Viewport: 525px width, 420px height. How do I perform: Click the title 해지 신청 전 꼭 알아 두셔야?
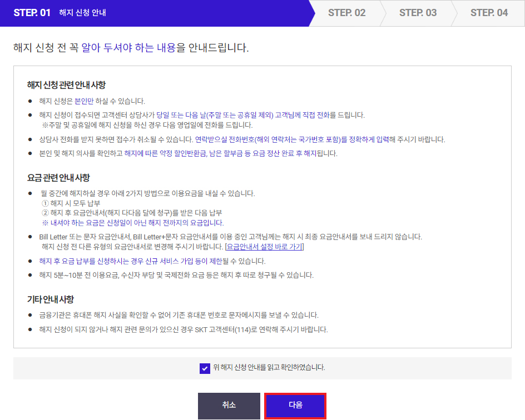[x=131, y=48]
